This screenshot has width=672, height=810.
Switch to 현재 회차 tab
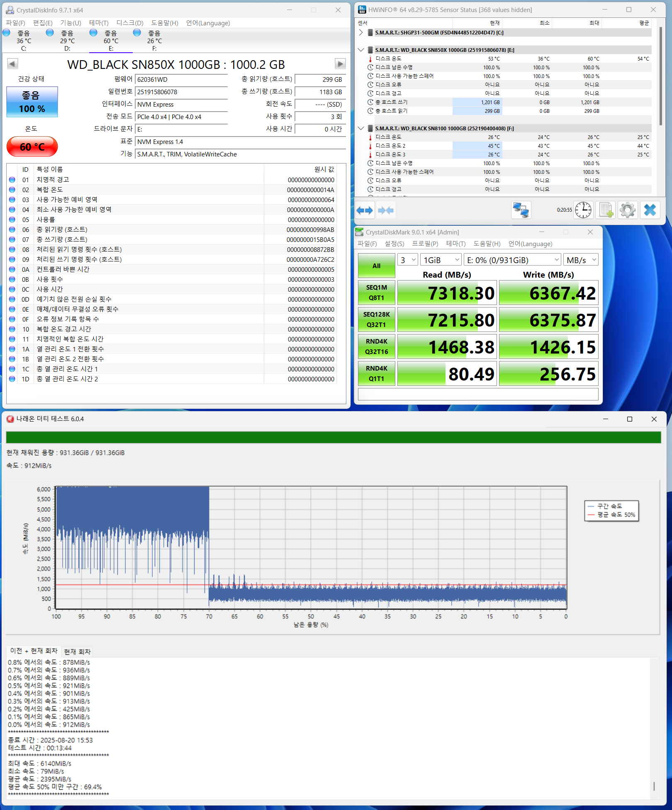pyautogui.click(x=77, y=651)
